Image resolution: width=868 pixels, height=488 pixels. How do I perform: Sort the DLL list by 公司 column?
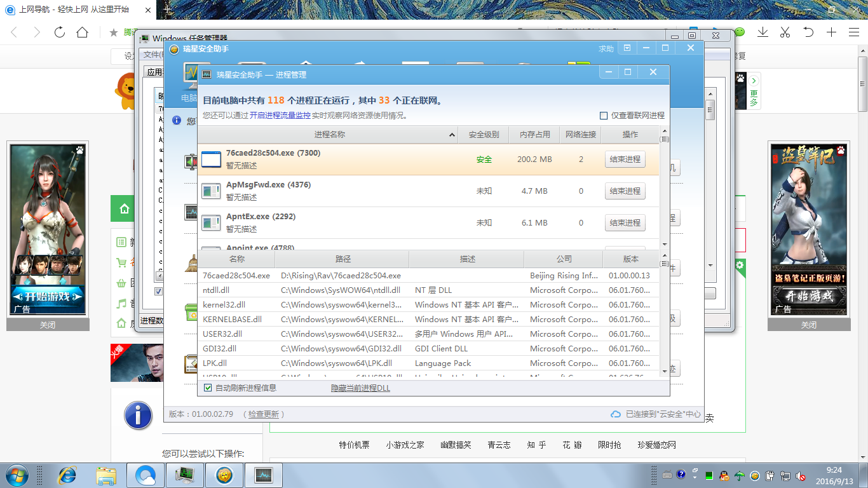pyautogui.click(x=564, y=259)
